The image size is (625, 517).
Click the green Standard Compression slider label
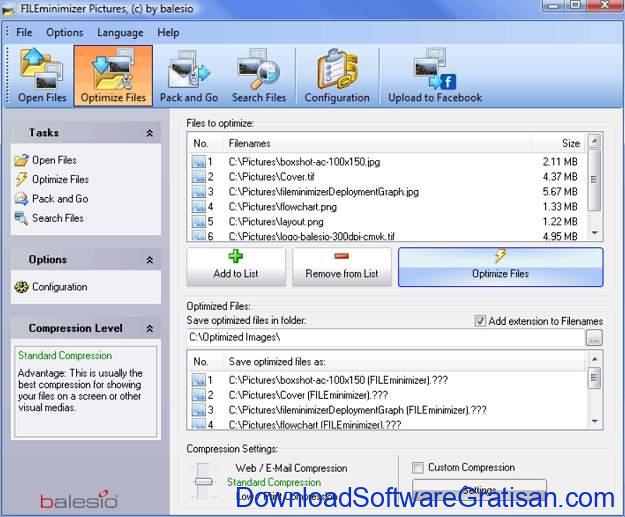pyautogui.click(x=274, y=482)
